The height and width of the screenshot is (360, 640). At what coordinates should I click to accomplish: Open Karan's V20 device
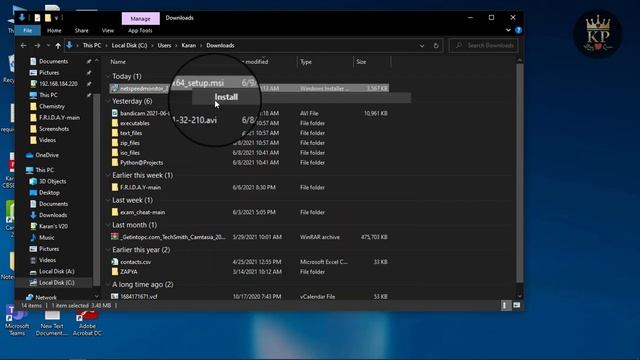point(53,227)
